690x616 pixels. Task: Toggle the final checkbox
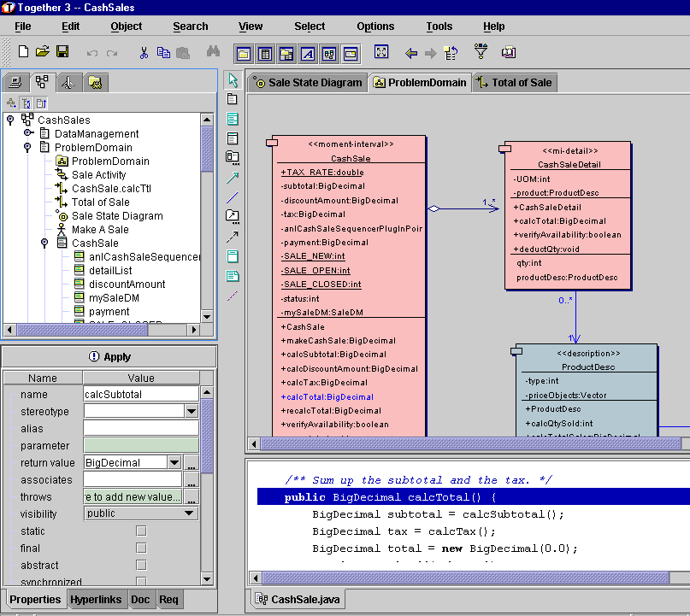[141, 549]
